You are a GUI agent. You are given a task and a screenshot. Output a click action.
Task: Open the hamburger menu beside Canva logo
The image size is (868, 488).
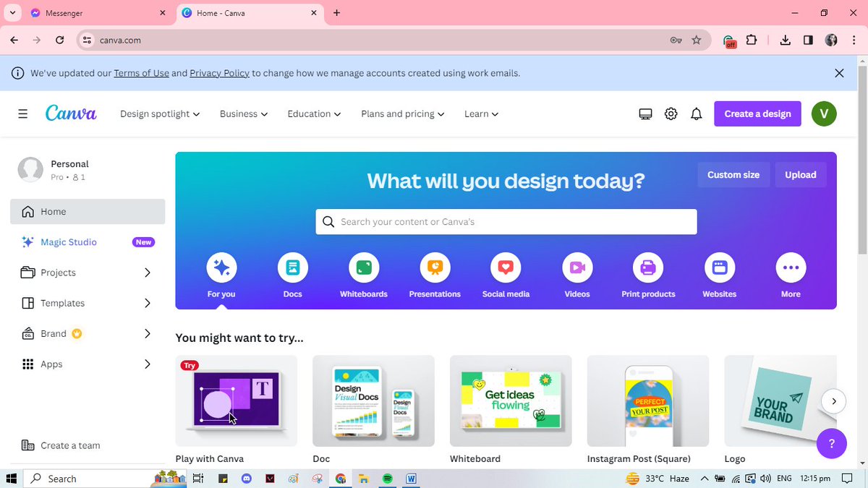coord(23,114)
